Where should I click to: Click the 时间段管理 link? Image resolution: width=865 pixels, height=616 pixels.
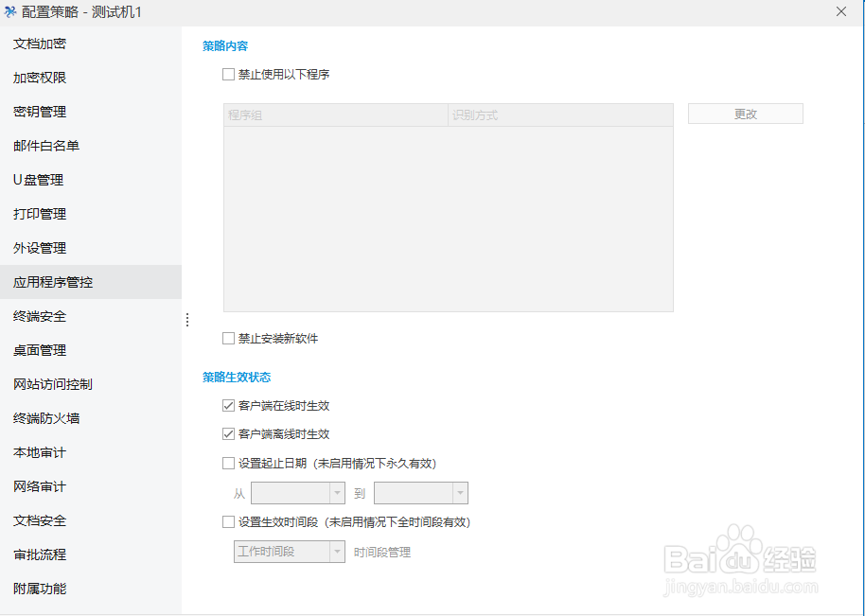coord(382,551)
